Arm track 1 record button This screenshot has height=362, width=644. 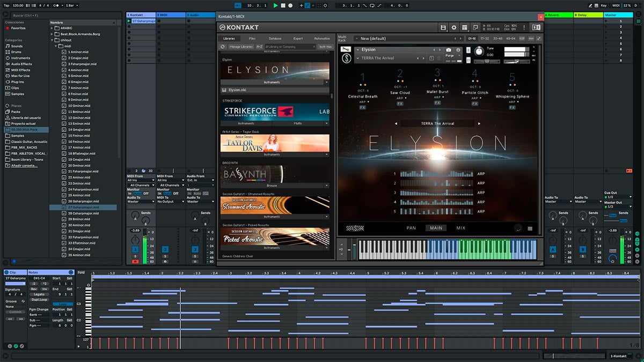tap(135, 261)
